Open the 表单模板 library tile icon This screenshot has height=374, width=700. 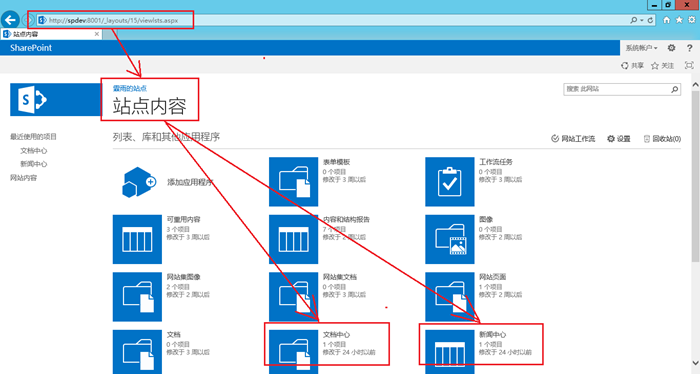293,182
